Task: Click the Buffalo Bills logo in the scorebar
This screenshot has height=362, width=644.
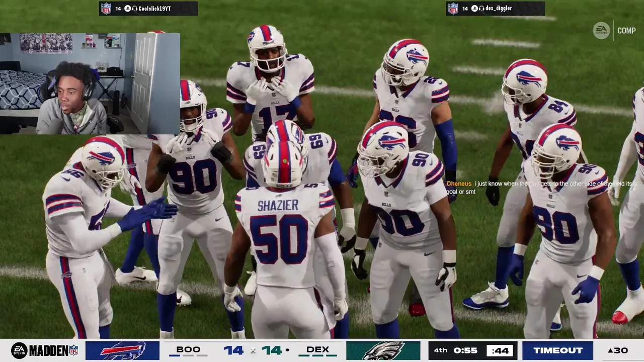Action: point(122,350)
